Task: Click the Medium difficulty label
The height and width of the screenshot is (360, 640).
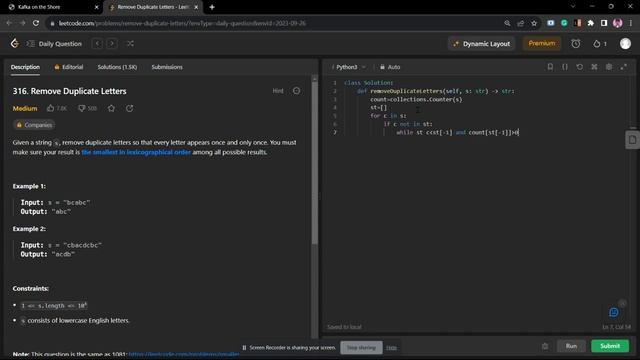Action: (x=25, y=109)
